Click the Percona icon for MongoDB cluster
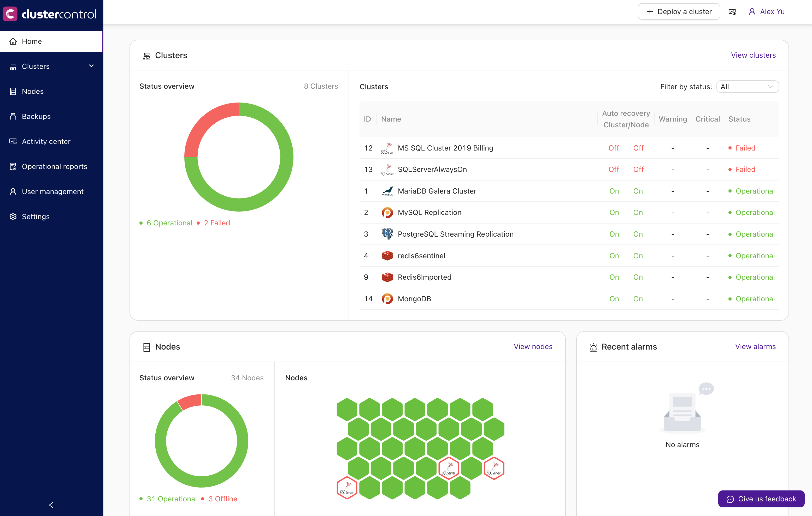This screenshot has width=812, height=516. [x=387, y=299]
